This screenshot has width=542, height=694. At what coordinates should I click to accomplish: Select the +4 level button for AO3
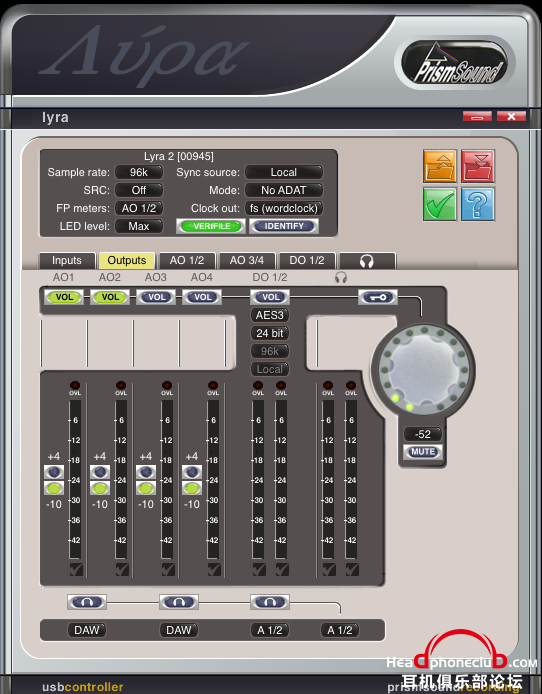click(x=146, y=472)
